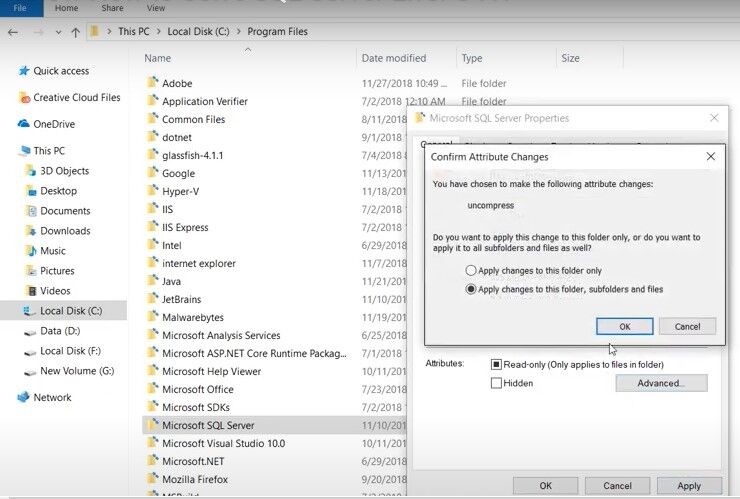This screenshot has width=740, height=499.
Task: Select the JetBrains folder icon
Action: pyautogui.click(x=152, y=299)
